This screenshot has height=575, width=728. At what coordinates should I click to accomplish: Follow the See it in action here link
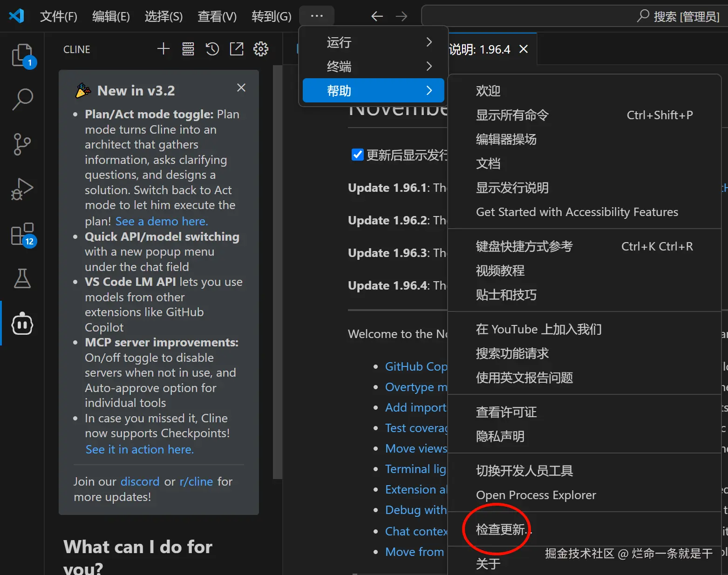tap(140, 449)
